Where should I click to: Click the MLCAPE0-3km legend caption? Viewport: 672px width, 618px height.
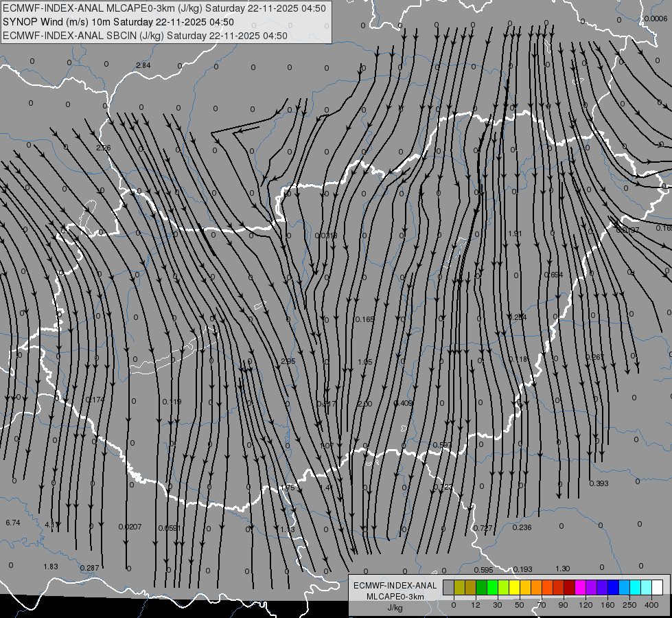(395, 597)
